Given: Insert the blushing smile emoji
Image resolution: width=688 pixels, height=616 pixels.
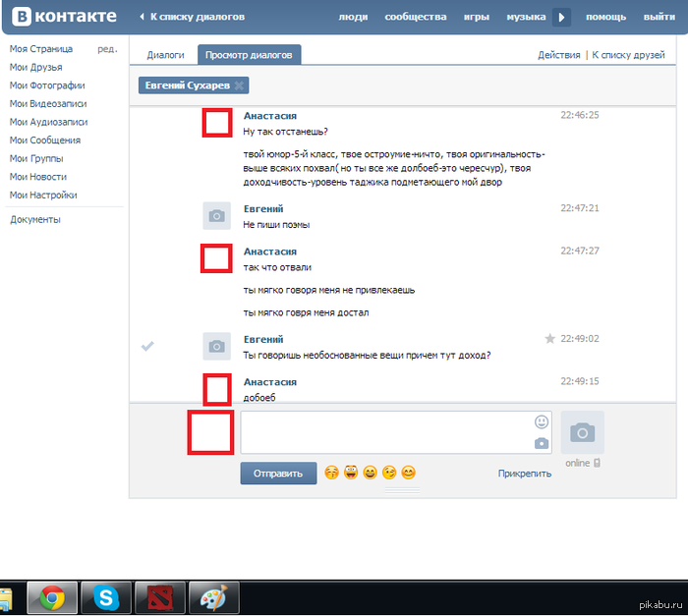Looking at the screenshot, I should pyautogui.click(x=409, y=473).
